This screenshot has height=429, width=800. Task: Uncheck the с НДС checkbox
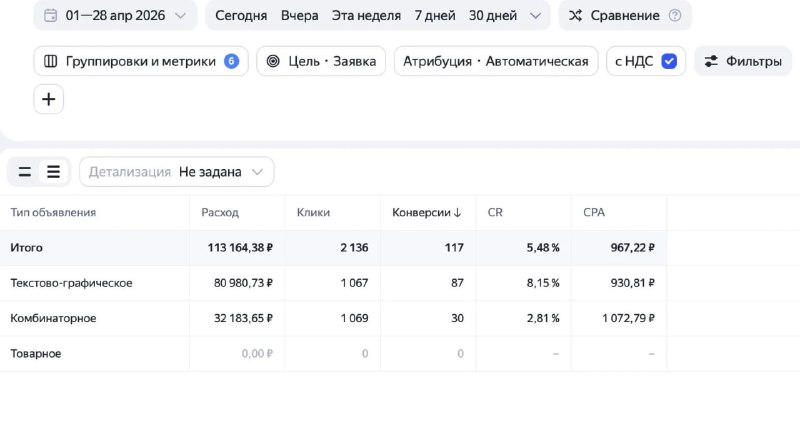pyautogui.click(x=669, y=61)
